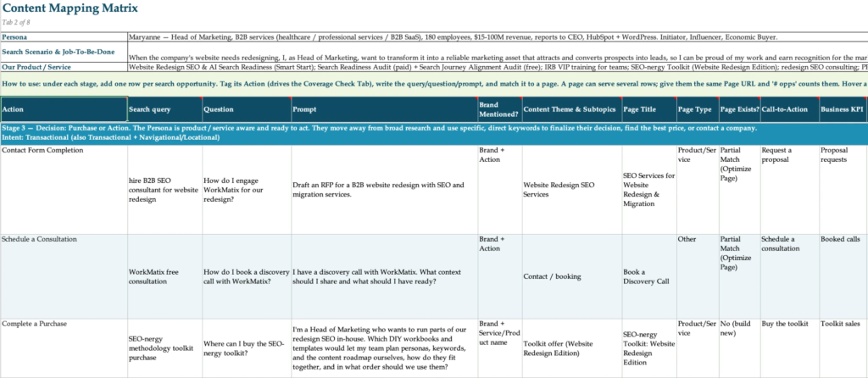Select the 'Prompt' column header
The width and height of the screenshot is (868, 378).
[x=384, y=109]
